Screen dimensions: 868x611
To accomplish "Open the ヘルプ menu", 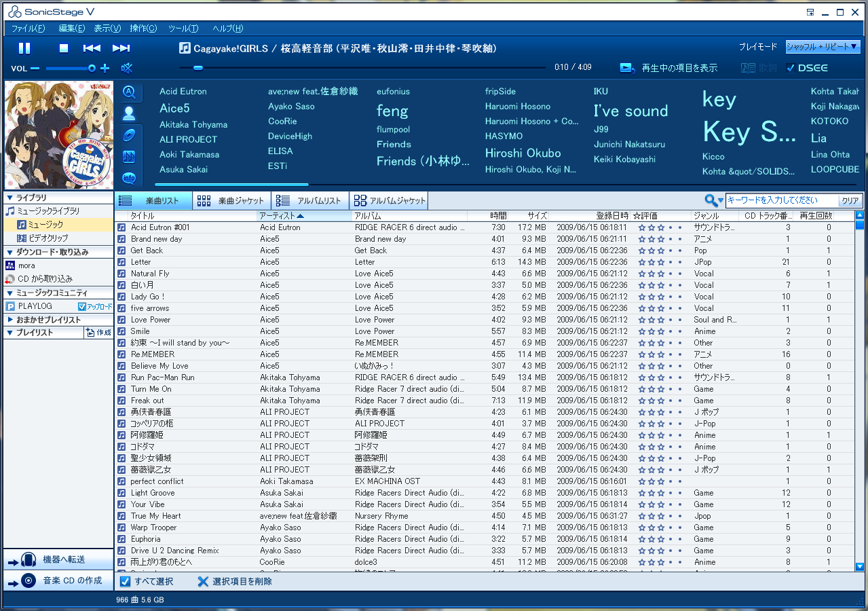I will pyautogui.click(x=227, y=29).
